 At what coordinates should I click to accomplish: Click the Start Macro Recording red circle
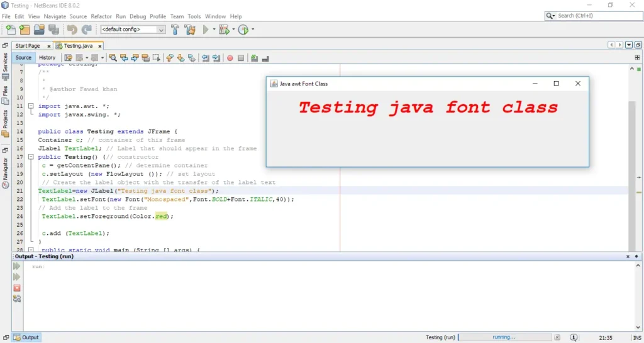coord(230,58)
